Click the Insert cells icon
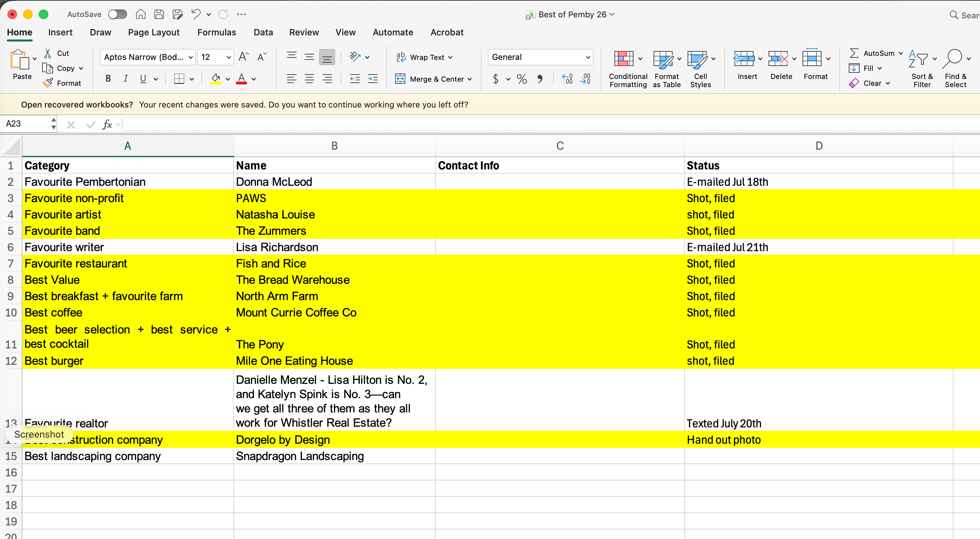The image size is (980, 539). coord(744,59)
